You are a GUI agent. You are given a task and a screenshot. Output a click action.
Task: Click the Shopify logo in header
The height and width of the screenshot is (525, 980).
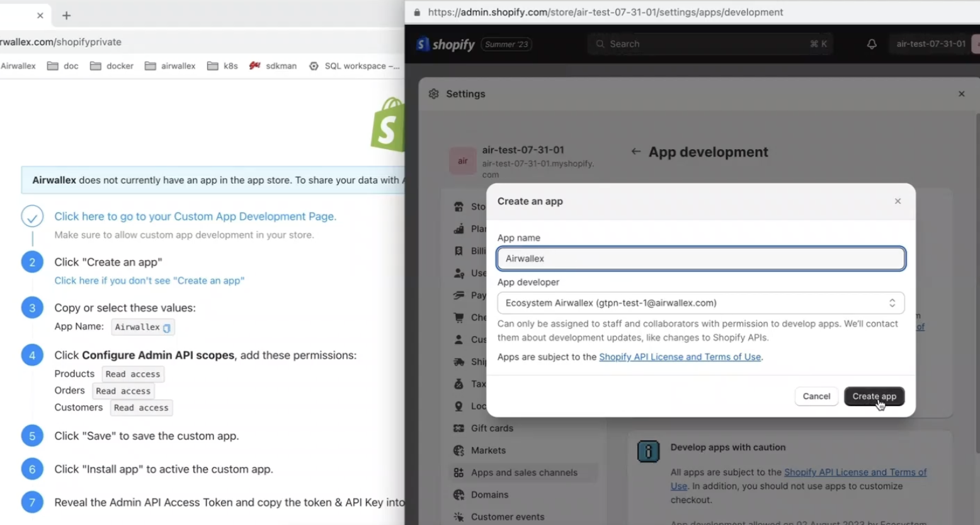click(445, 44)
